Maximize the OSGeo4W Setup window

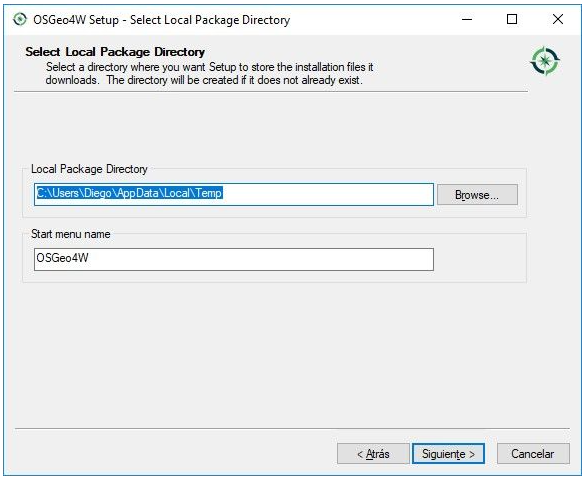pyautogui.click(x=512, y=19)
